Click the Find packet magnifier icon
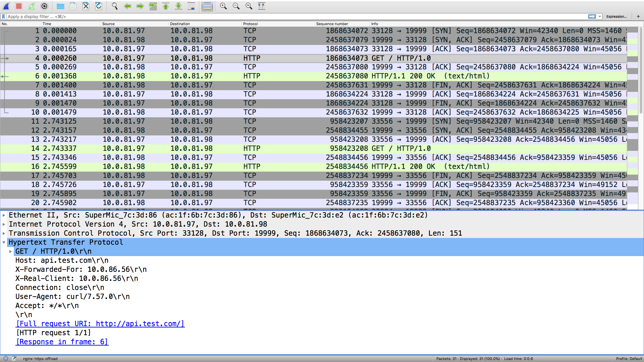The image size is (644, 362). click(115, 6)
